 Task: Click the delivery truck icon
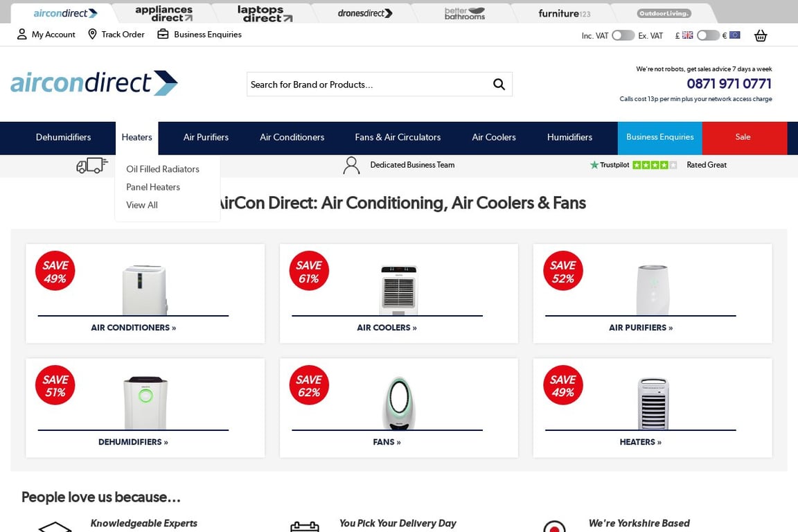point(92,165)
